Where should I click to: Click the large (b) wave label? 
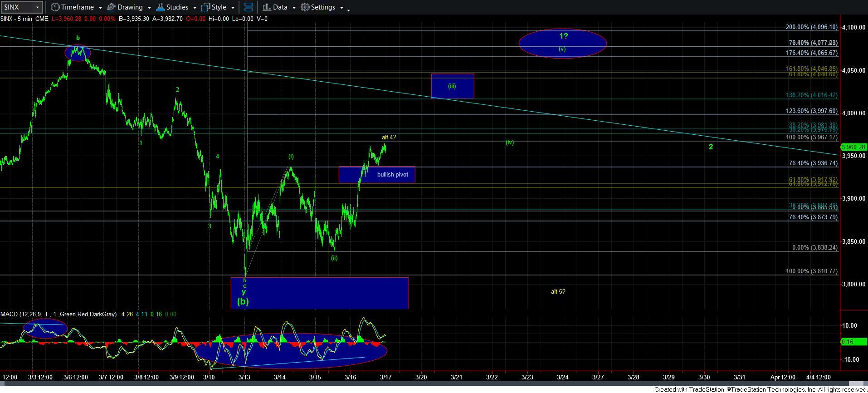coord(243,301)
